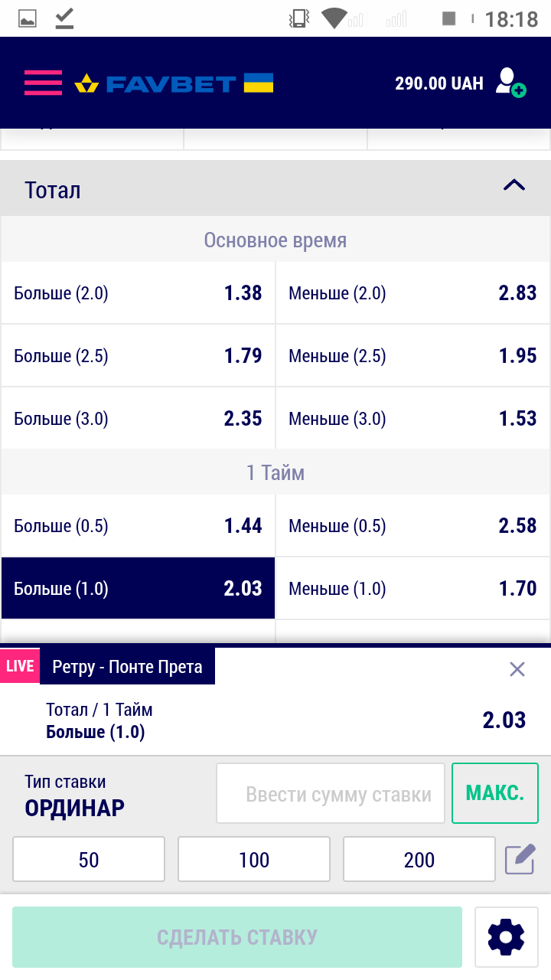
Task: Open account deposit profile icon
Action: [x=510, y=83]
